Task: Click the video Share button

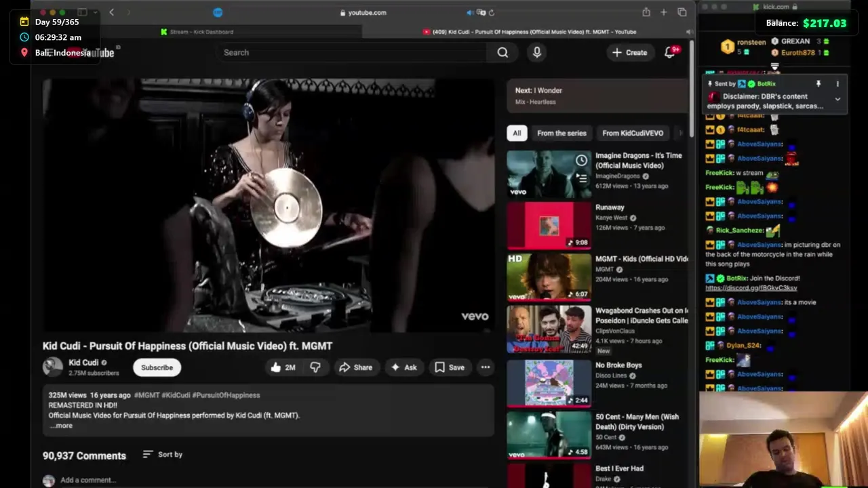Action: 356,367
